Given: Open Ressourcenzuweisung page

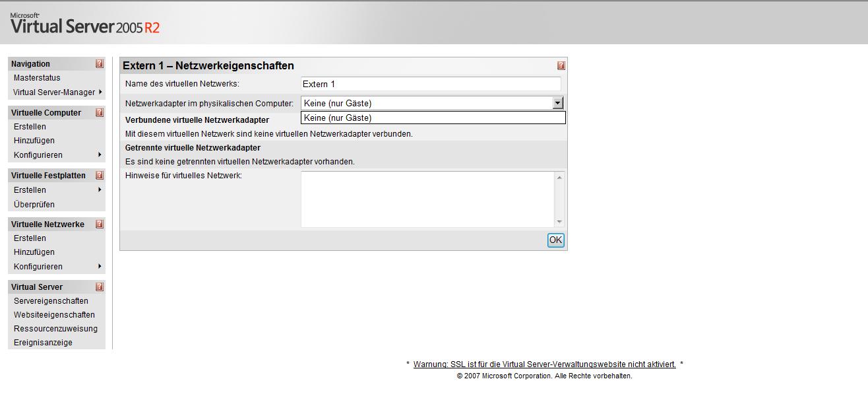Looking at the screenshot, I should click(x=55, y=329).
